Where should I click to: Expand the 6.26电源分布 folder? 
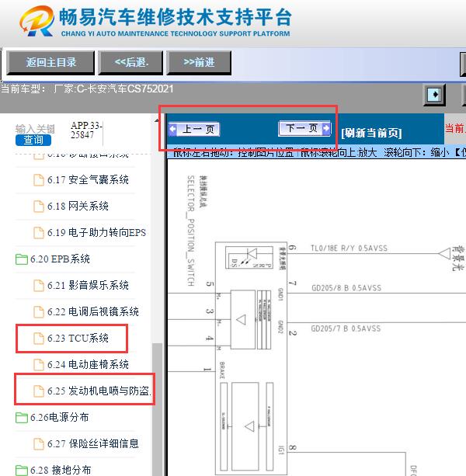coord(59,418)
